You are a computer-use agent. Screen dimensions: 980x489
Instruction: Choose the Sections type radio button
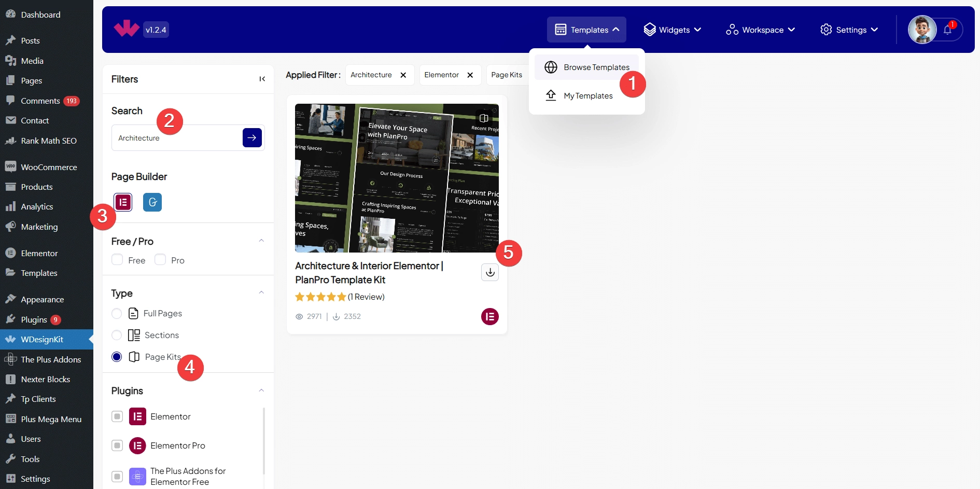(117, 336)
